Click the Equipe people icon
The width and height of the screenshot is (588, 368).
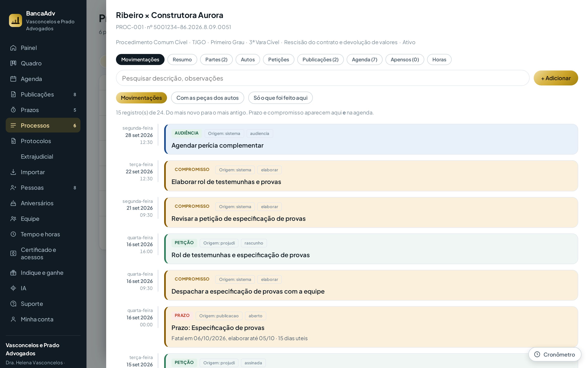(x=13, y=219)
